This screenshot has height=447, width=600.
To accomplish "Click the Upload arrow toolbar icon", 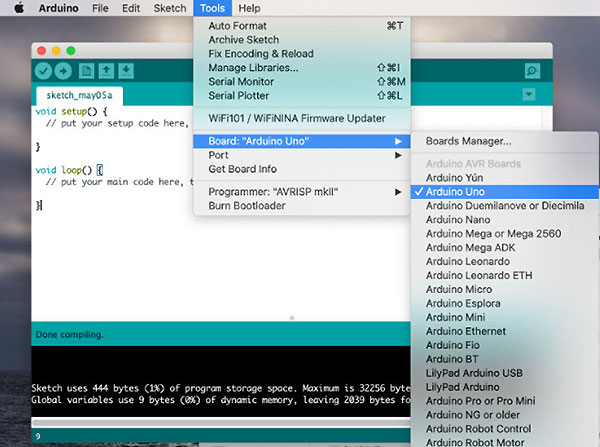I will click(x=63, y=70).
